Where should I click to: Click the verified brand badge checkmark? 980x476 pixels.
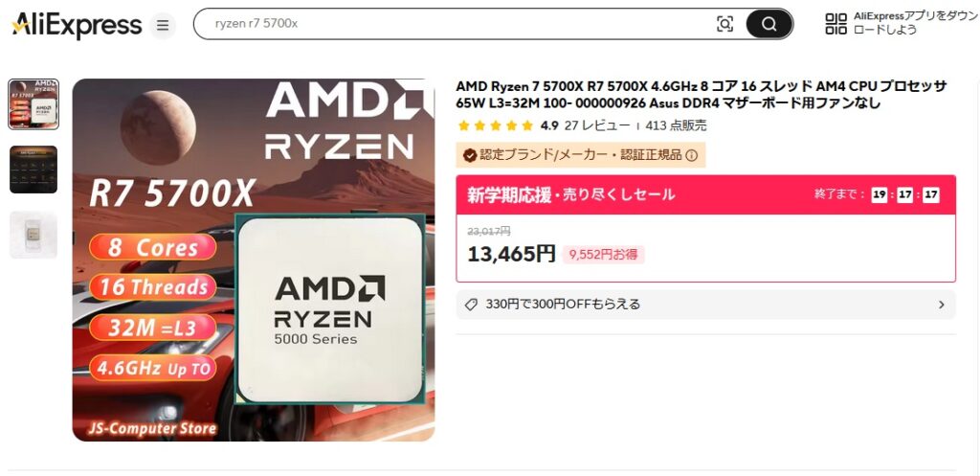[470, 155]
